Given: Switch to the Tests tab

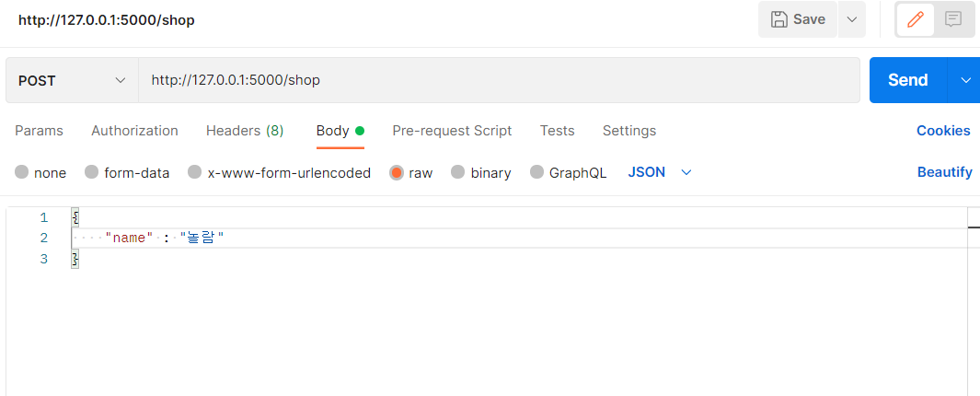Looking at the screenshot, I should pos(557,131).
